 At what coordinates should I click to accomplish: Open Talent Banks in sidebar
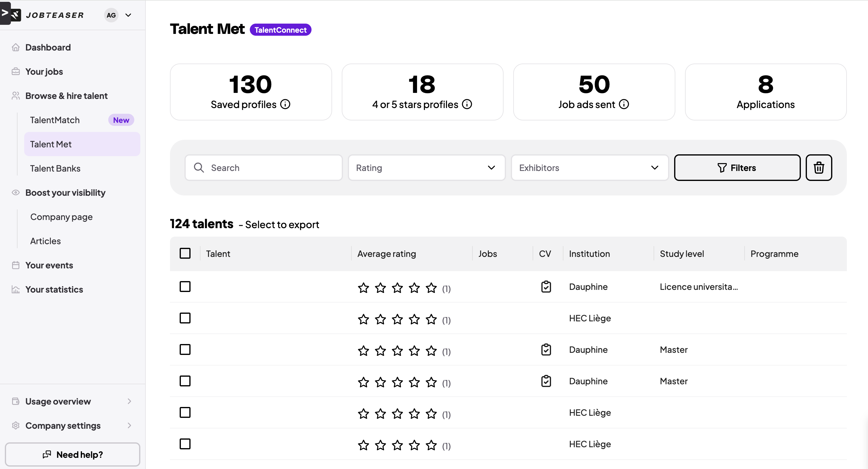(x=55, y=168)
